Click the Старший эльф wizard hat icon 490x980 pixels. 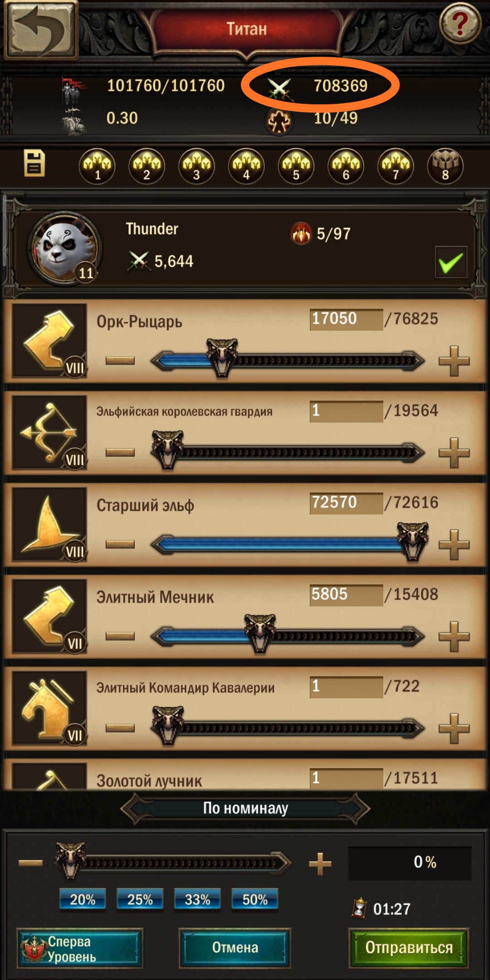point(49,524)
